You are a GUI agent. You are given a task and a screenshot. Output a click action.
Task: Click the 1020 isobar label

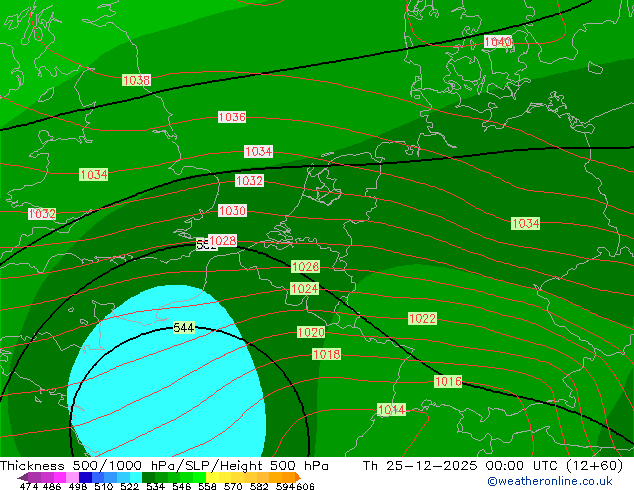coord(311,332)
